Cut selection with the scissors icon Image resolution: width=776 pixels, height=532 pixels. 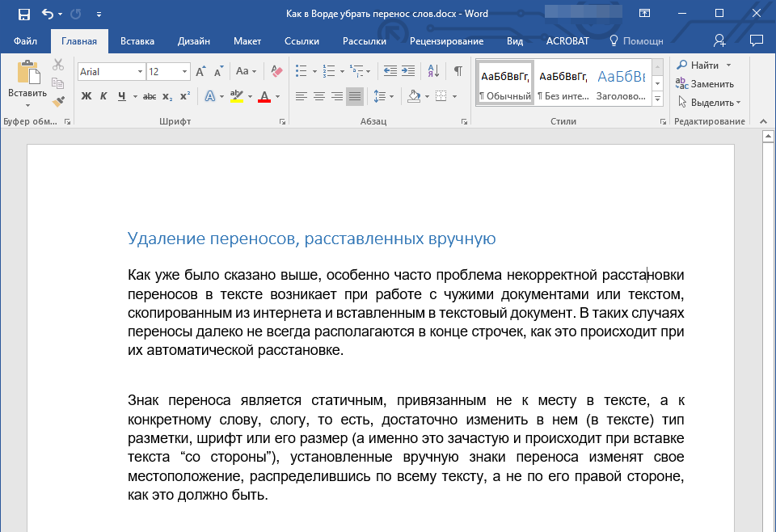58,65
